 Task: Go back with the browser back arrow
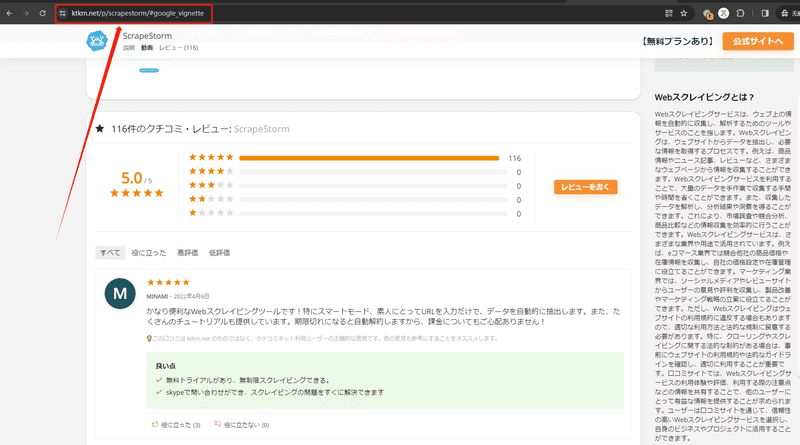pyautogui.click(x=9, y=13)
